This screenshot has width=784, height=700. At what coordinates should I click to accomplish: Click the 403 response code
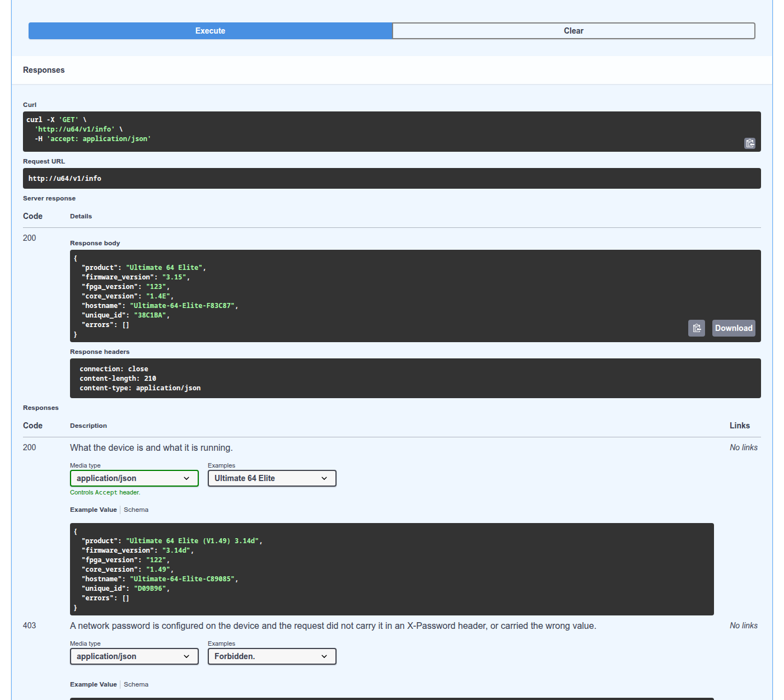(30, 626)
